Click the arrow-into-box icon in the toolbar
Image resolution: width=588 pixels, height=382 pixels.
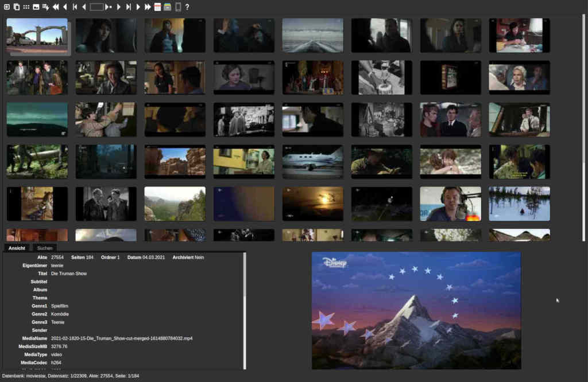pyautogui.click(x=7, y=7)
